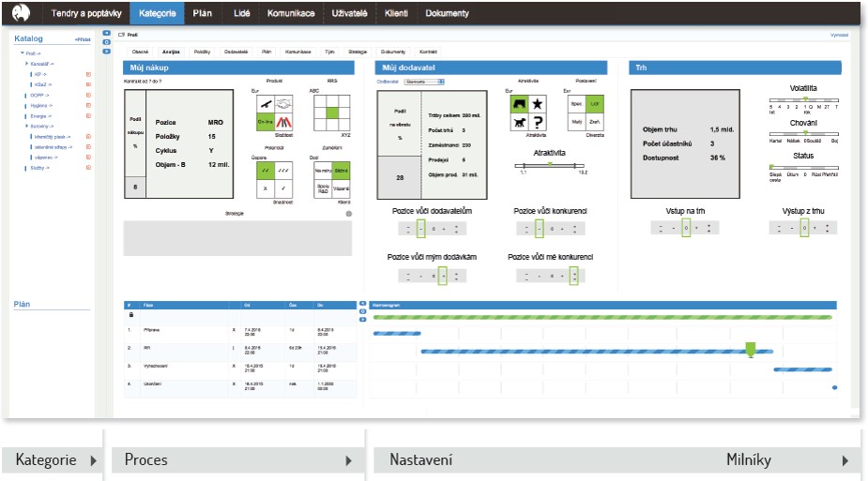
Task: Collapse sidebar with top left-arrow panel button
Action: click(106, 33)
